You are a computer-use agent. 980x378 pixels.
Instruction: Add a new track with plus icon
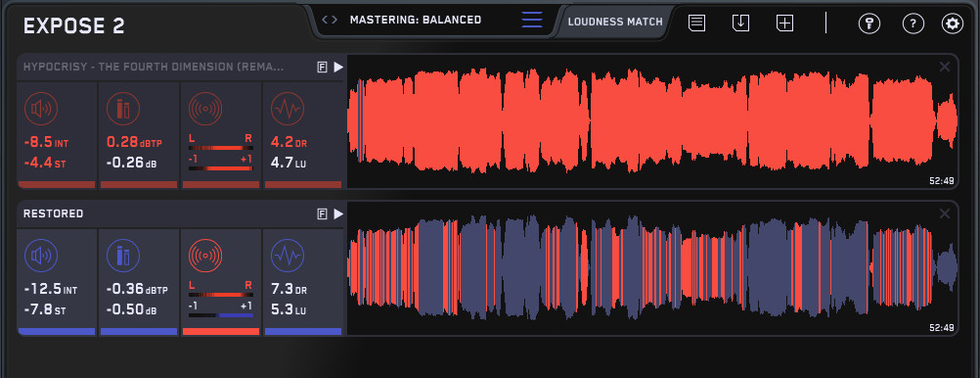click(785, 24)
